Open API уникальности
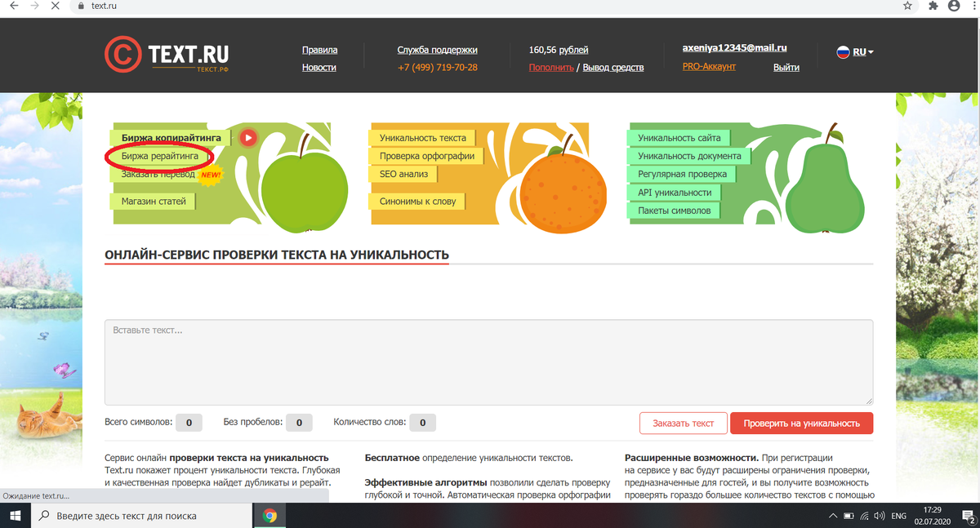 point(675,193)
